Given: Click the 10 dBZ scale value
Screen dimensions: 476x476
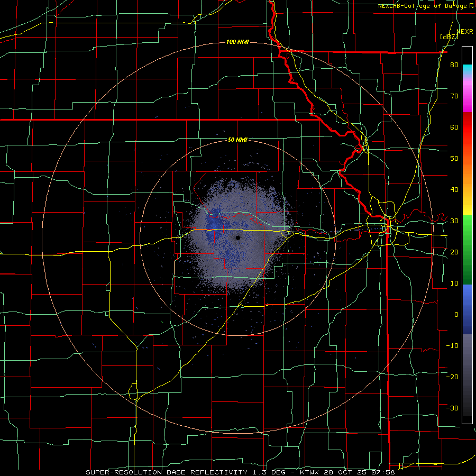Looking at the screenshot, I should 454,283.
